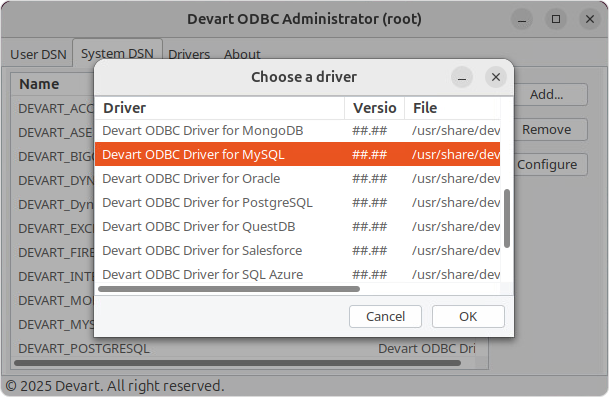The image size is (609, 397).
Task: Click the DSN list horizontal scrollbar
Action: coord(237,363)
